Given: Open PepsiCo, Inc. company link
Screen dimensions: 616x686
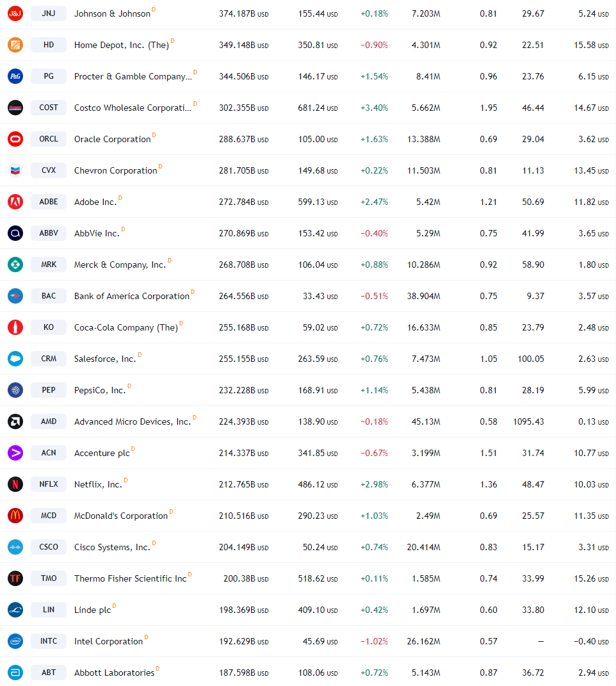Looking at the screenshot, I should pyautogui.click(x=100, y=390).
